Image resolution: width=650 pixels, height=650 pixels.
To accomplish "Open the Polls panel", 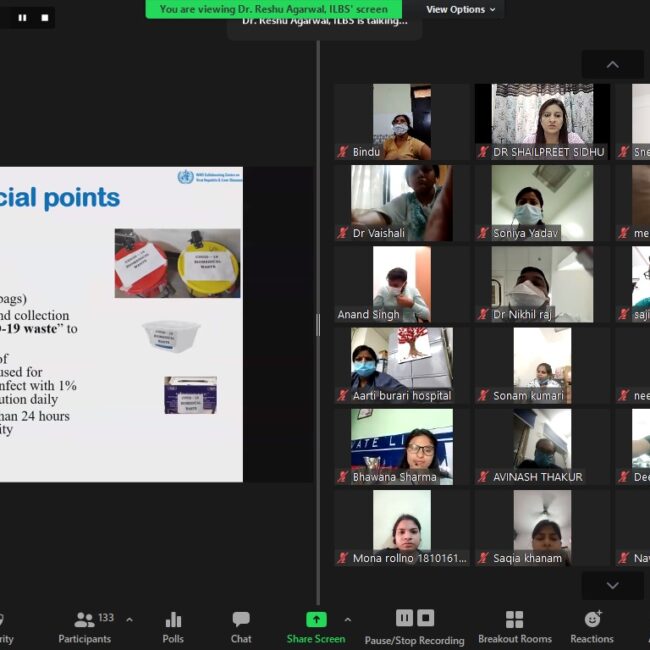I will 173,627.
